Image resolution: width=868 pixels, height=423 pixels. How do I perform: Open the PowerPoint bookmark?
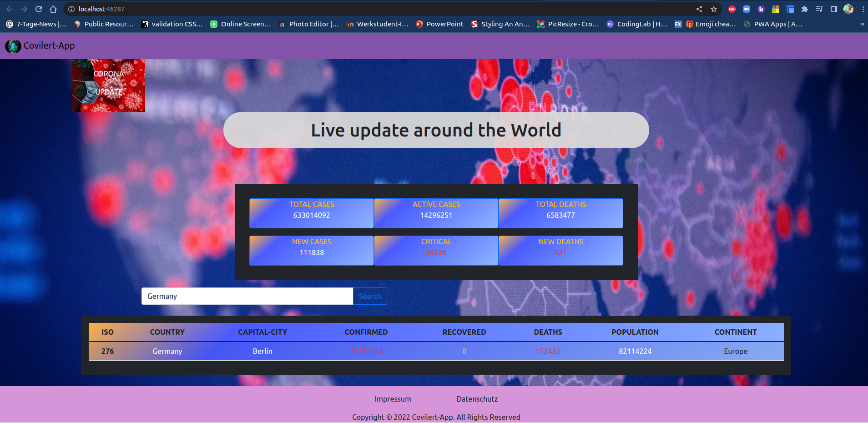pos(439,24)
